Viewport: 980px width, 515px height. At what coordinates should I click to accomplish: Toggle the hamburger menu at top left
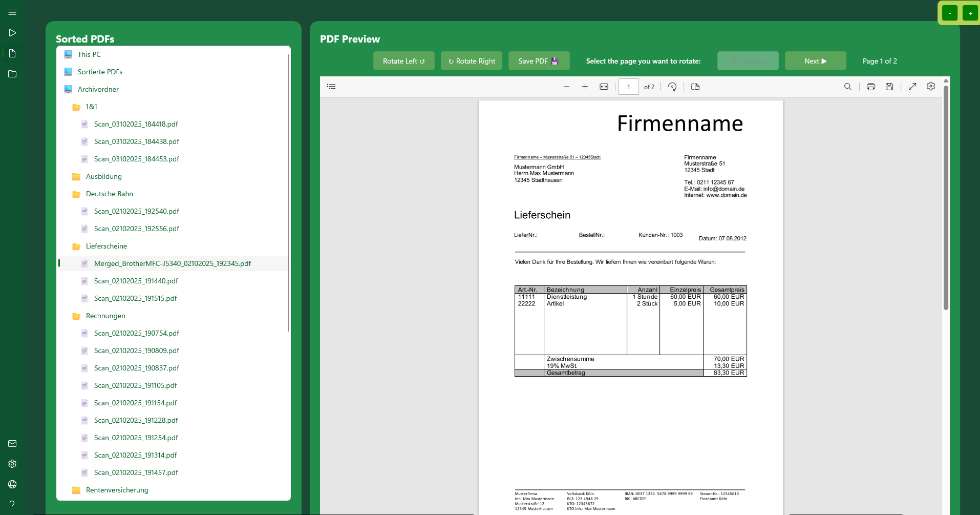tap(12, 12)
